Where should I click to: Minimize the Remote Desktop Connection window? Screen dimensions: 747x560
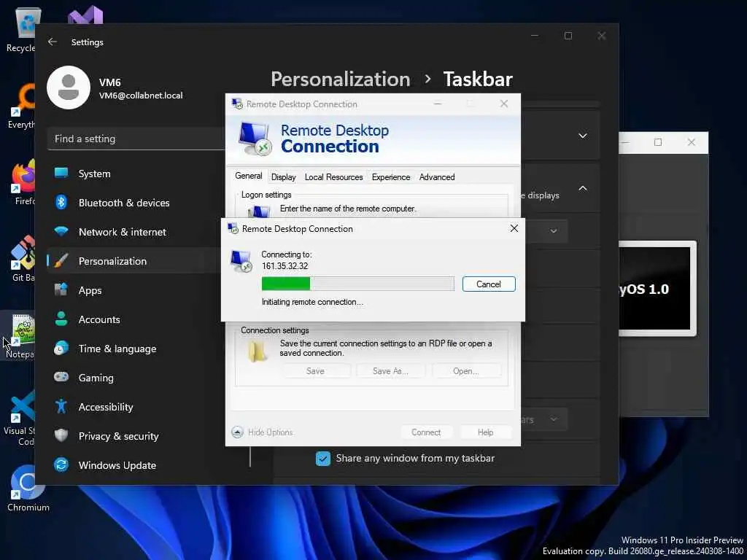(x=438, y=104)
